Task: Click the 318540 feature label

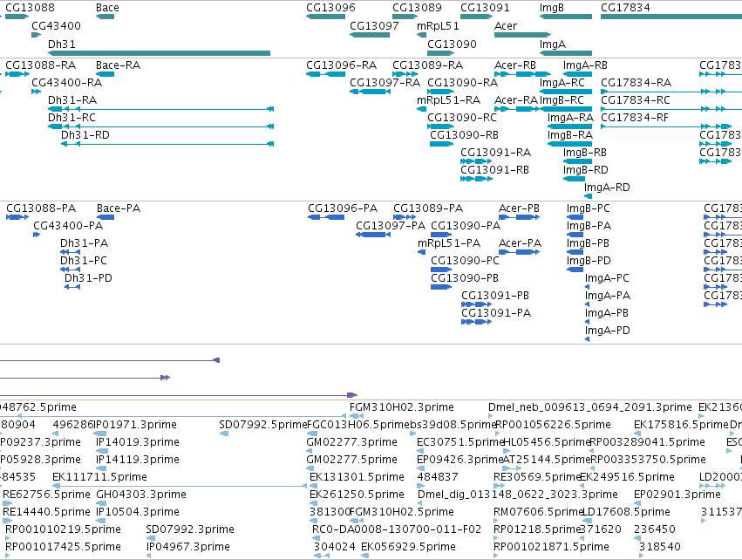Action: (x=660, y=547)
